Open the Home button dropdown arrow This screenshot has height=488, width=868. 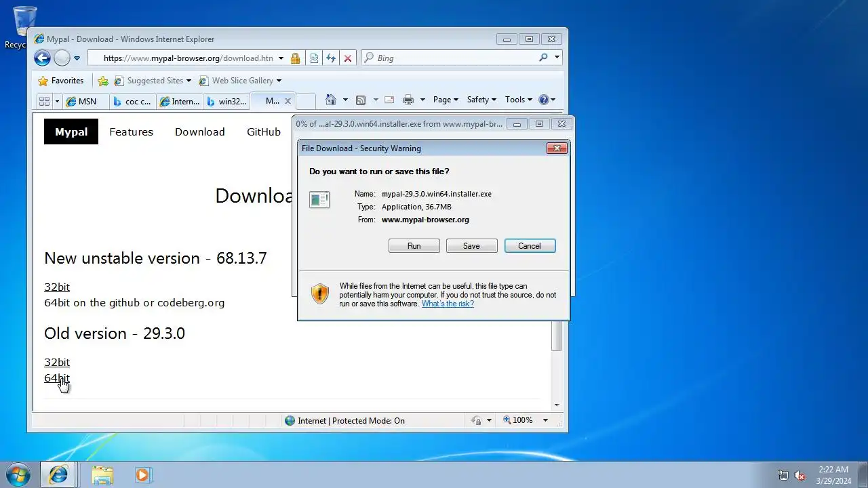click(345, 100)
